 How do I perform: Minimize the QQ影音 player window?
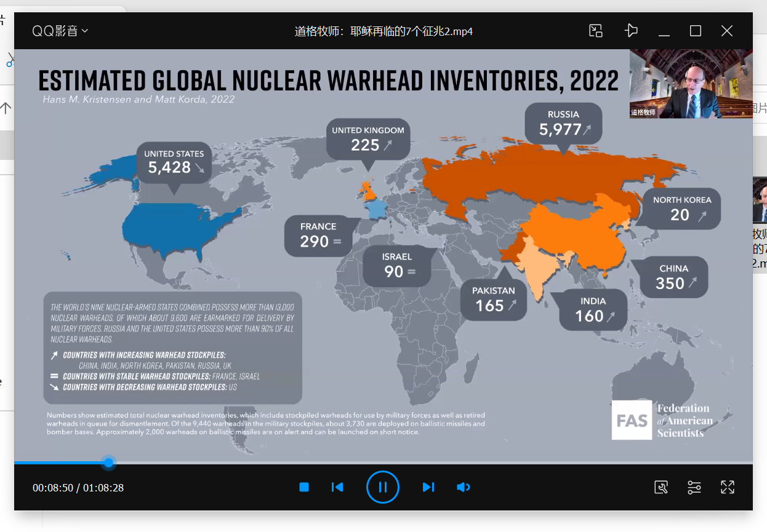click(664, 31)
